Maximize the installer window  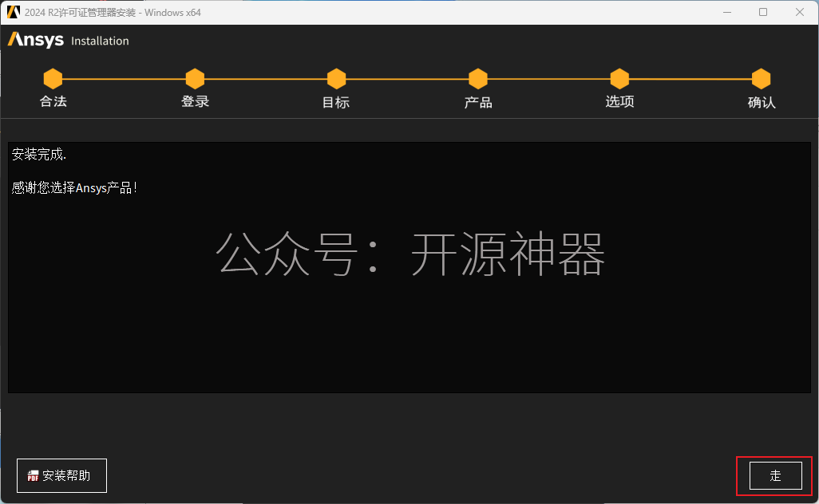763,12
